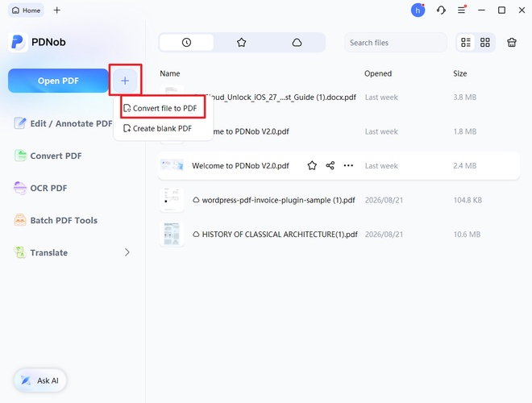Star the Welcome to PDNob V2.0.pdf file
Image resolution: width=532 pixels, height=403 pixels.
pyautogui.click(x=312, y=165)
